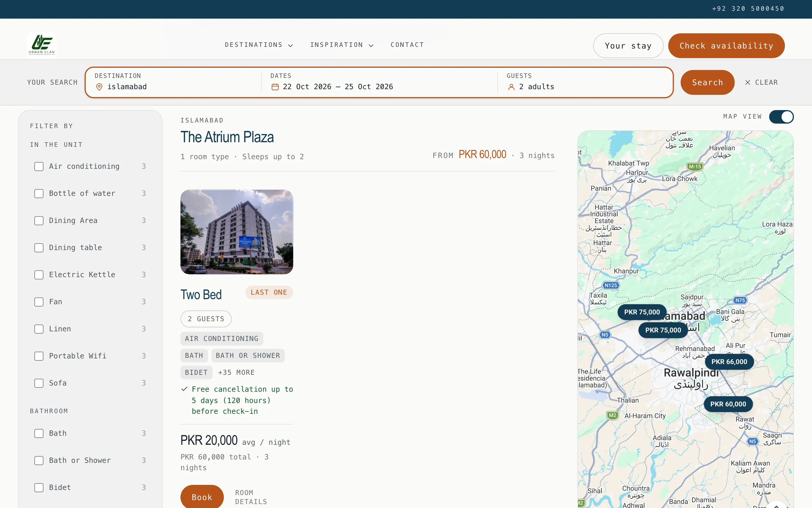The image size is (812, 508).
Task: Open the Inspiration menu
Action: coord(342,45)
